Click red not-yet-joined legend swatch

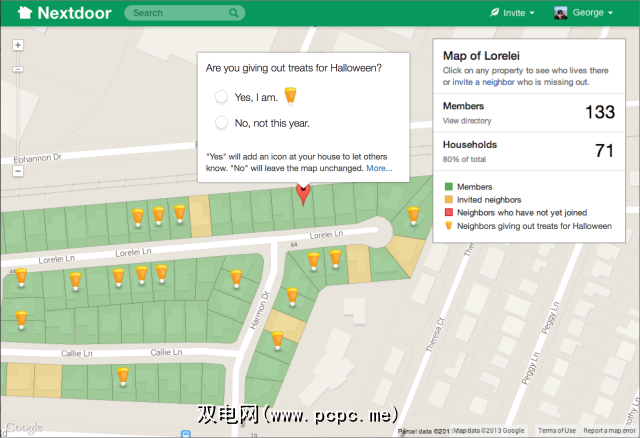(449, 212)
